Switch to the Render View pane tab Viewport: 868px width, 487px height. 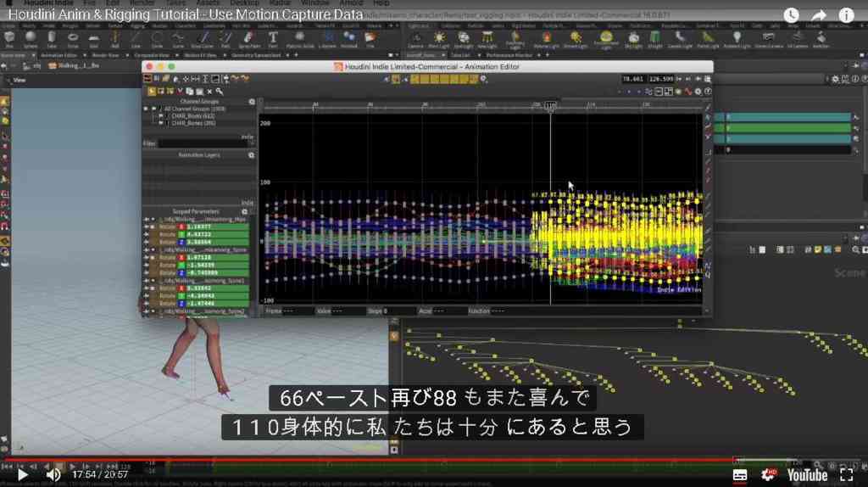pos(105,55)
